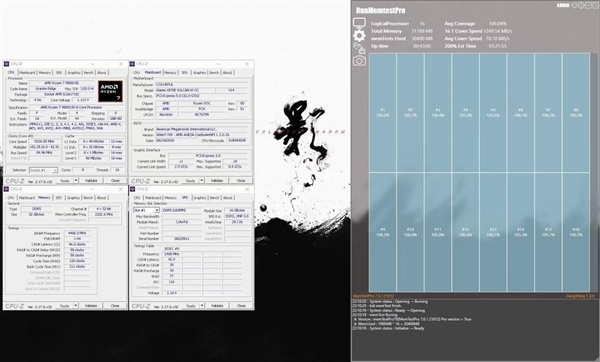The width and height of the screenshot is (600, 362).
Task: Switch to Bench tab in SPD-tab window
Action: pyautogui.click(x=214, y=197)
